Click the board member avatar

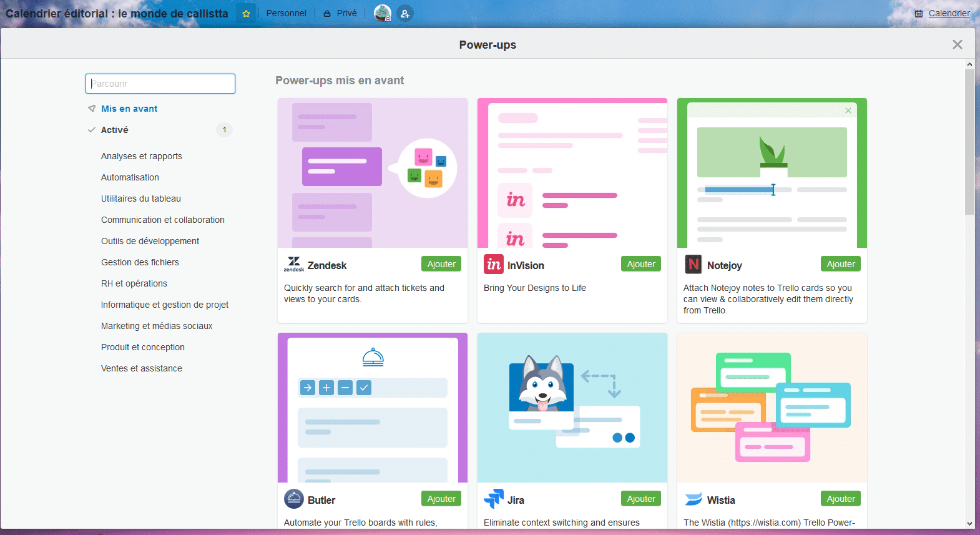pyautogui.click(x=383, y=13)
